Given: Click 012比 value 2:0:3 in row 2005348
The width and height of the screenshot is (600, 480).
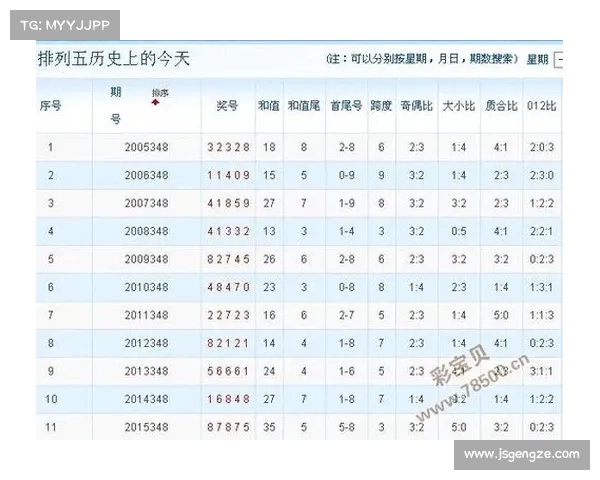Looking at the screenshot, I should tap(541, 147).
